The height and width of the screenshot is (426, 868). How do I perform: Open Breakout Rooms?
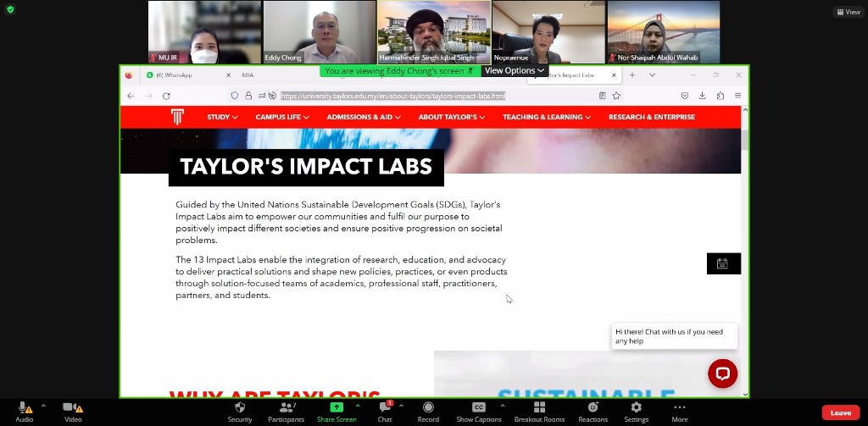coord(539,407)
